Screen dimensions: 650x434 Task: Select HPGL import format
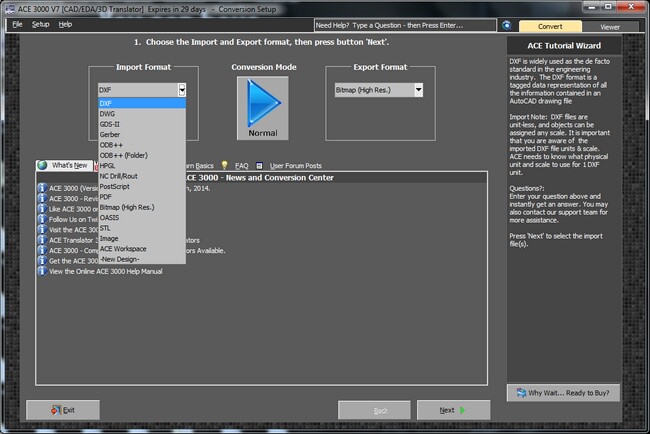point(142,165)
